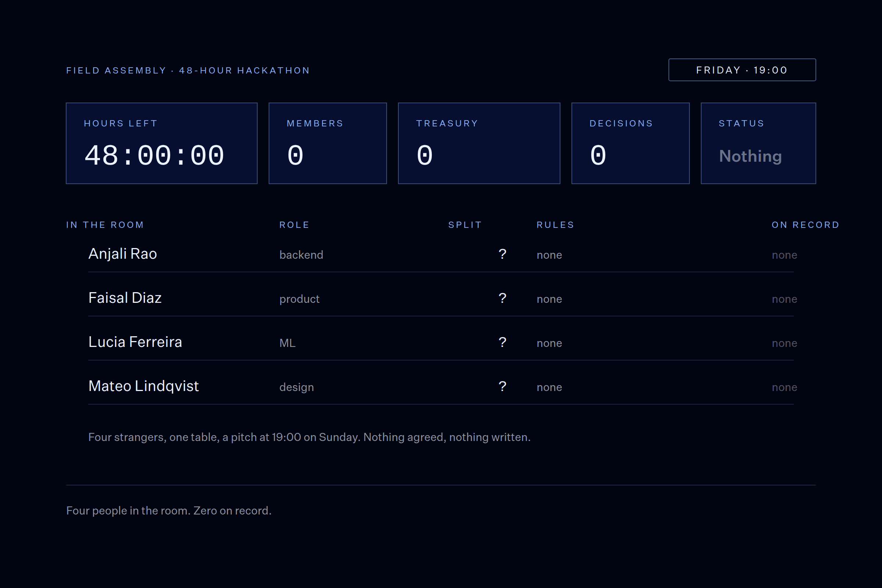
Task: Click the on-record value for Lucia Ferreira
Action: 785,344
